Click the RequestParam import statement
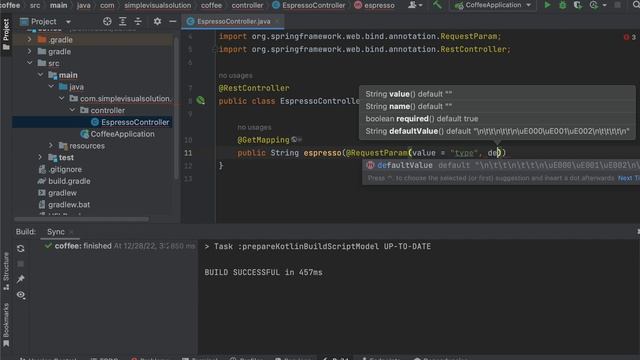The height and width of the screenshot is (360, 640). click(x=360, y=36)
